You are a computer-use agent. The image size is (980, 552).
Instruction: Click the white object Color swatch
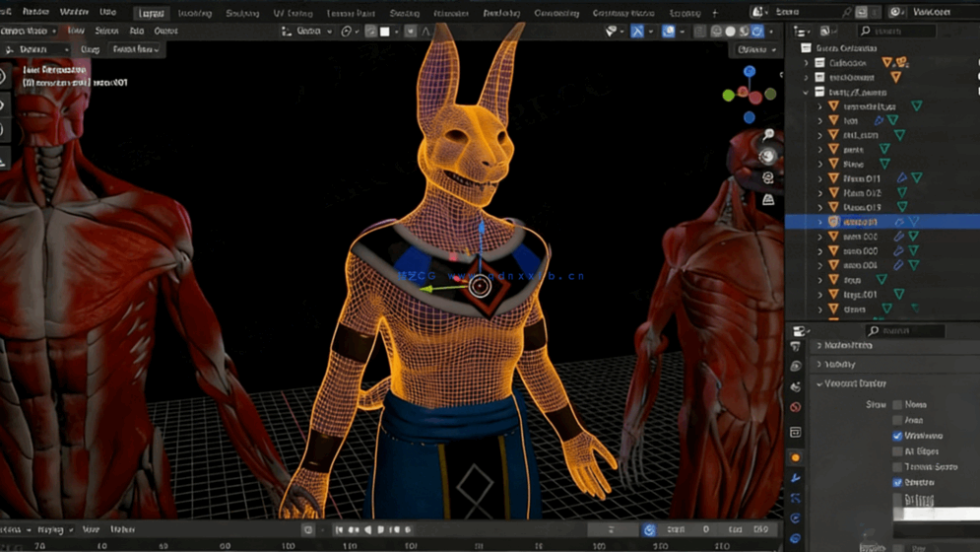pyautogui.click(x=937, y=514)
